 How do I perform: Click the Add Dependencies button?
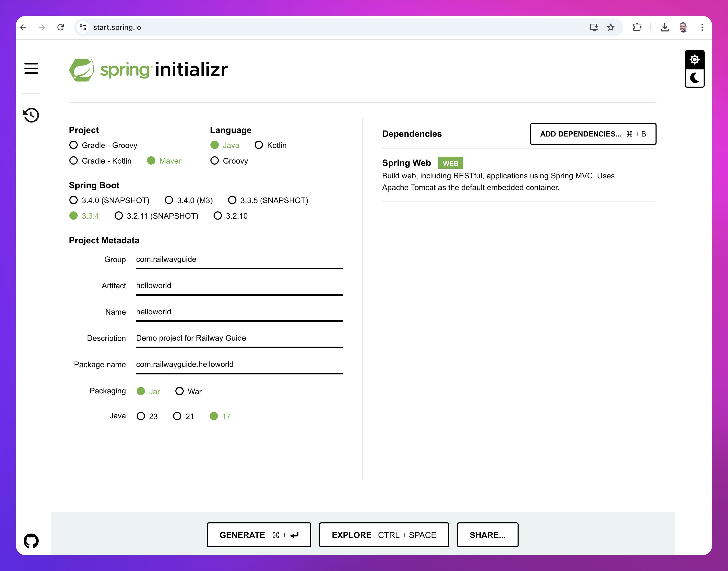593,134
